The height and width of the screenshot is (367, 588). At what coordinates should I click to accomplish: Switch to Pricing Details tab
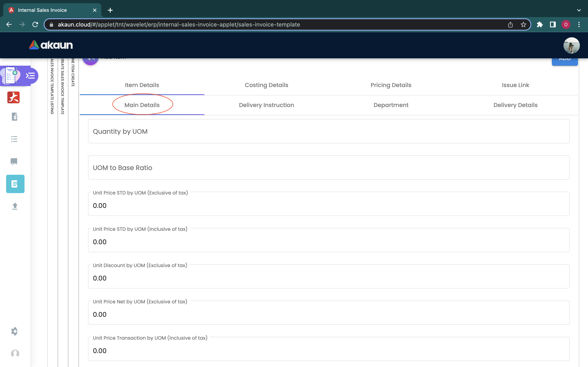click(391, 85)
